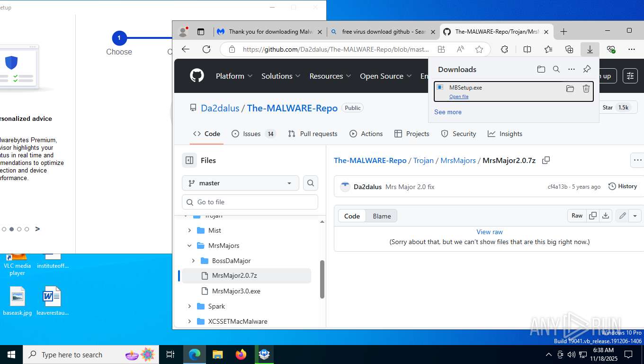644x364 pixels.
Task: Launch Firefox from the taskbar
Action: pyautogui.click(x=241, y=355)
